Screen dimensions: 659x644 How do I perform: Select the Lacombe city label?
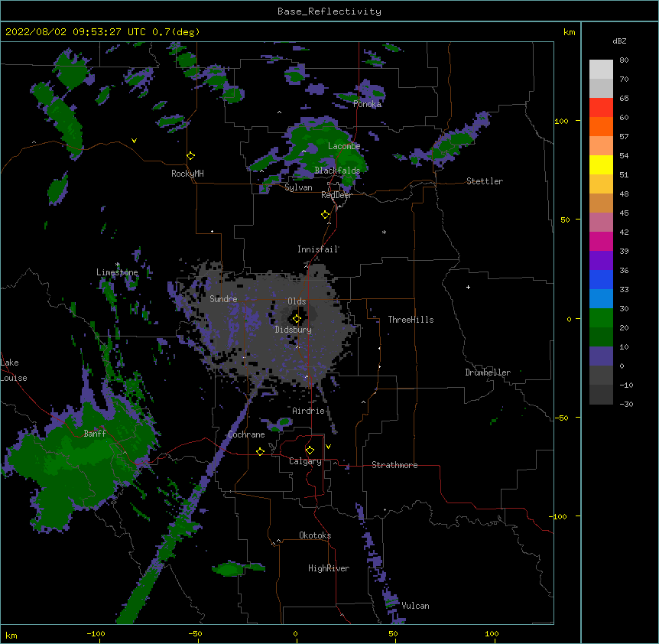pos(344,146)
